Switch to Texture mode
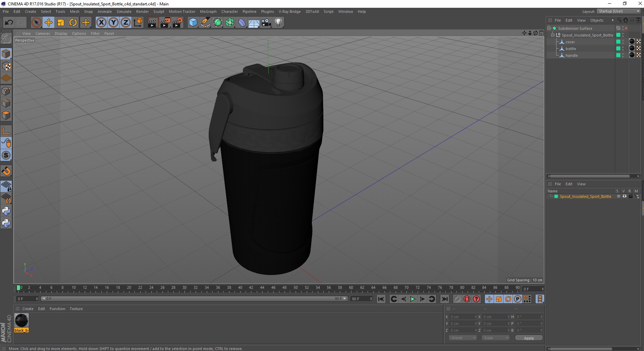 pos(6,66)
